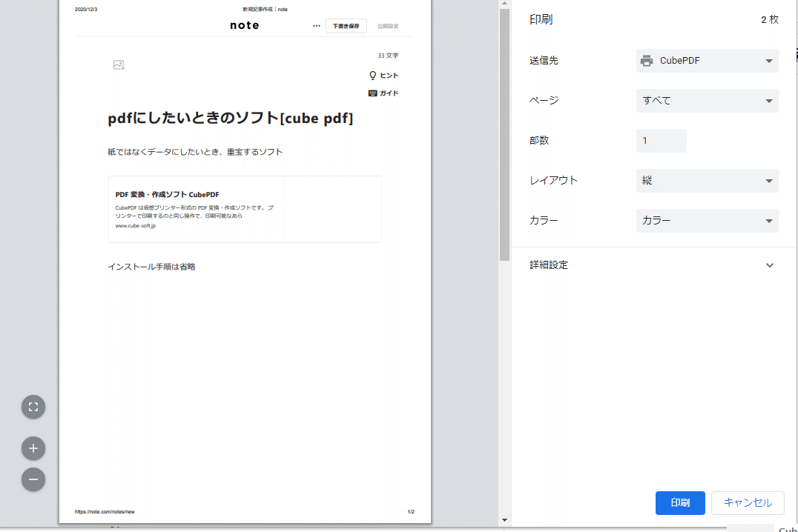Click the レイアウト label
This screenshot has height=532, width=798.
click(x=554, y=181)
